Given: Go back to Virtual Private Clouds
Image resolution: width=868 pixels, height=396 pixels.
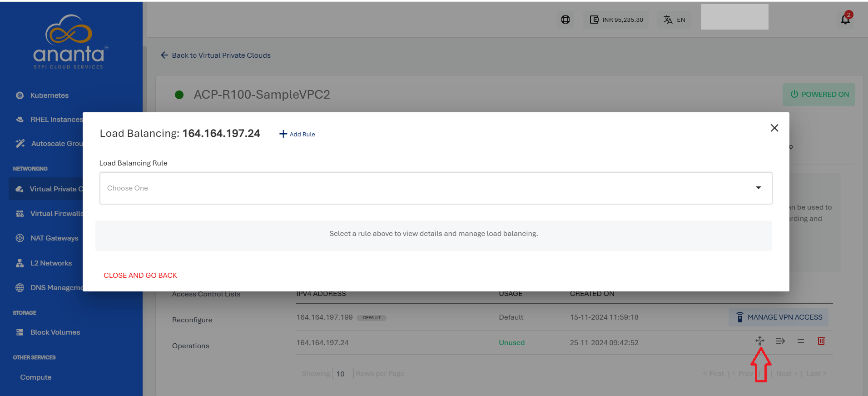Looking at the screenshot, I should pos(216,55).
